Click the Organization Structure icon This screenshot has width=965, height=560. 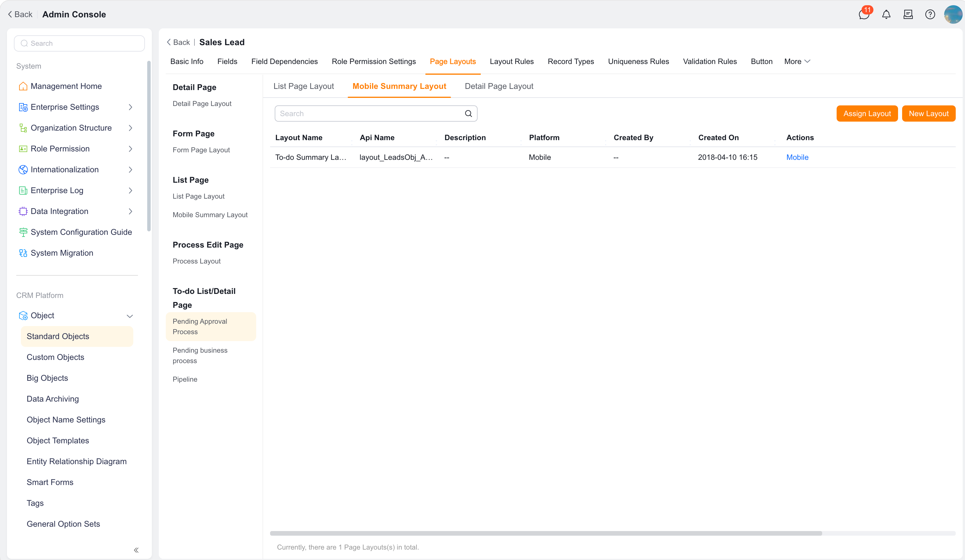[x=23, y=128]
